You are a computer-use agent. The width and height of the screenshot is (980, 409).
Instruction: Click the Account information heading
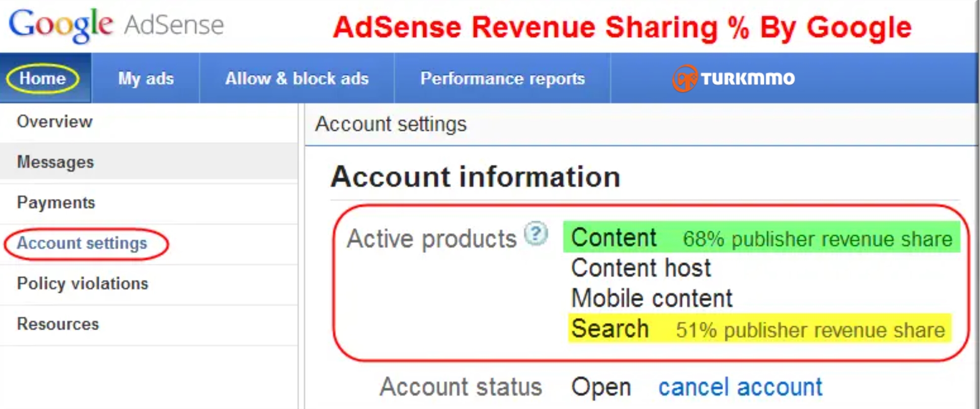pos(475,177)
